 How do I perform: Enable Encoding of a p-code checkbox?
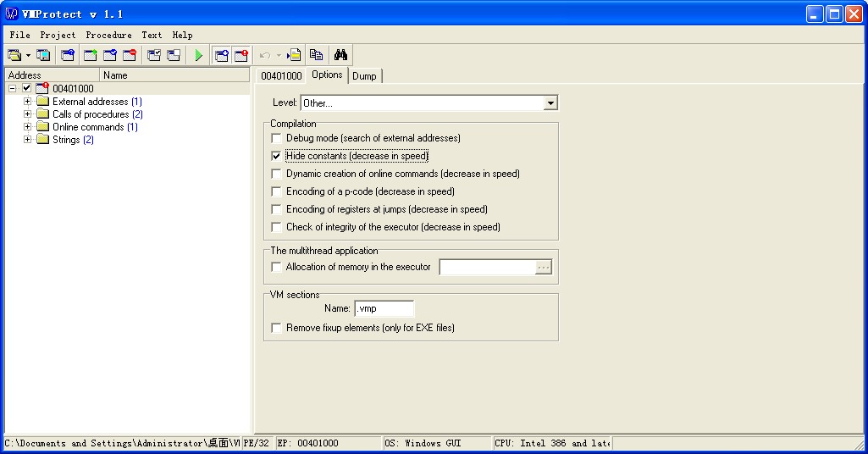[x=276, y=191]
